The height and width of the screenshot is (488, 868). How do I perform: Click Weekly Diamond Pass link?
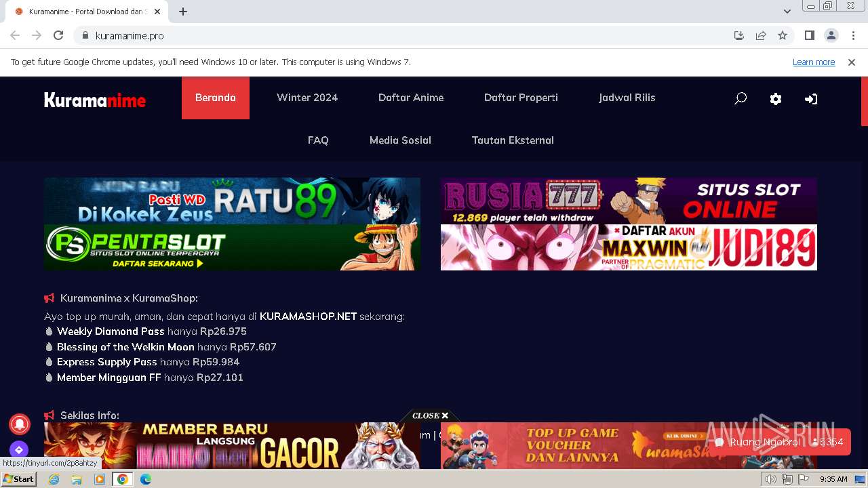click(x=111, y=331)
